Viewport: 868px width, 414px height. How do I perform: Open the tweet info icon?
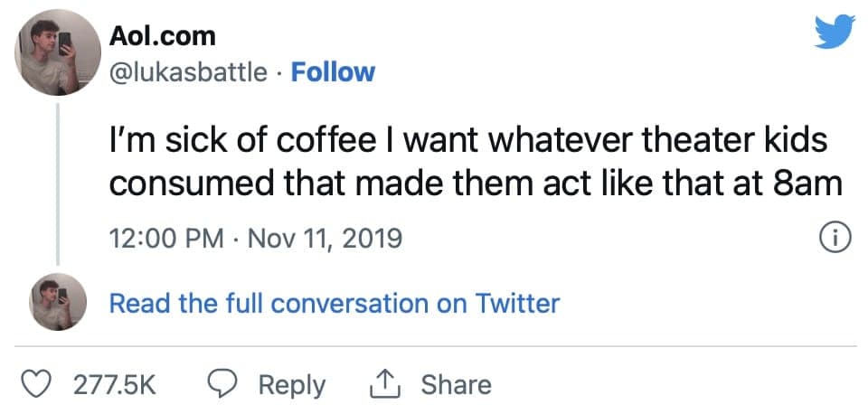(x=835, y=239)
